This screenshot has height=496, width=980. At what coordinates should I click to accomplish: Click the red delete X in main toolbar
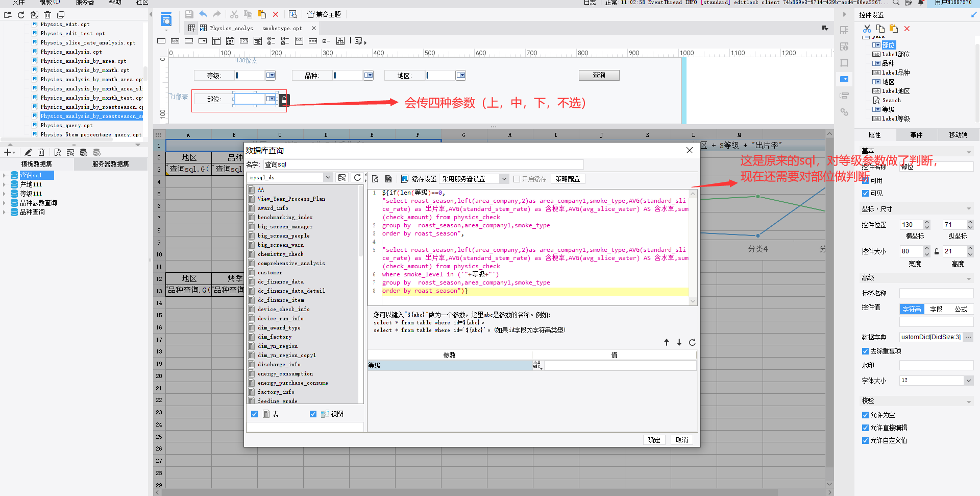pyautogui.click(x=276, y=14)
